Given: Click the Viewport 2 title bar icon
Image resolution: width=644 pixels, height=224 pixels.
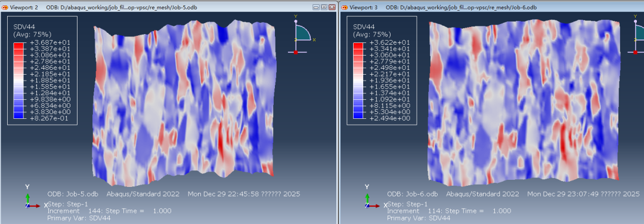Looking at the screenshot, I should (x=4, y=7).
